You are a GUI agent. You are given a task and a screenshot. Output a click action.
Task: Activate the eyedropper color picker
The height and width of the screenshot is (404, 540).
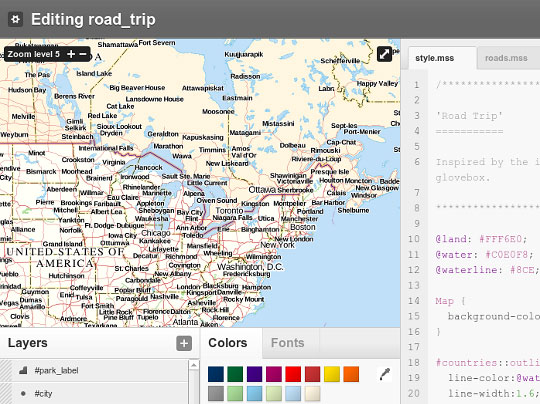click(385, 374)
